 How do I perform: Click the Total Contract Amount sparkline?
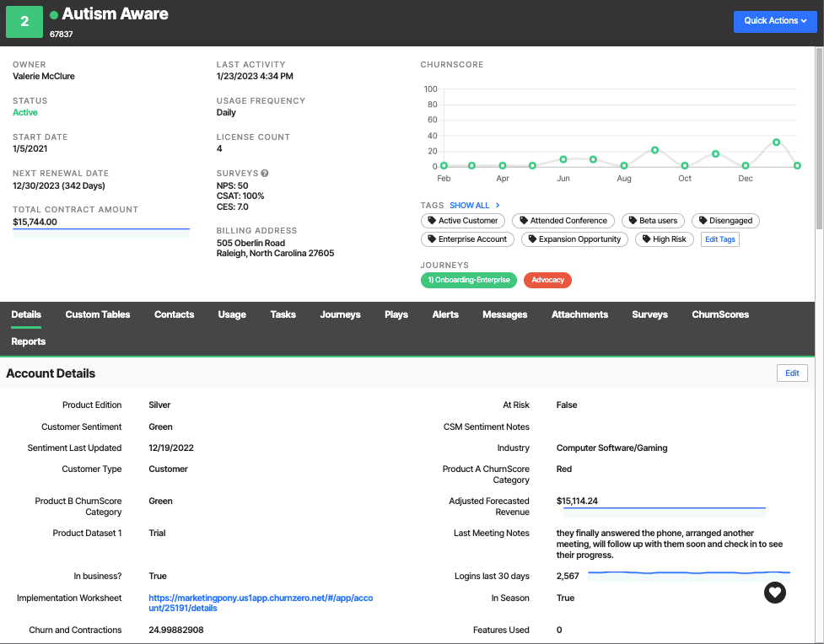coord(101,233)
